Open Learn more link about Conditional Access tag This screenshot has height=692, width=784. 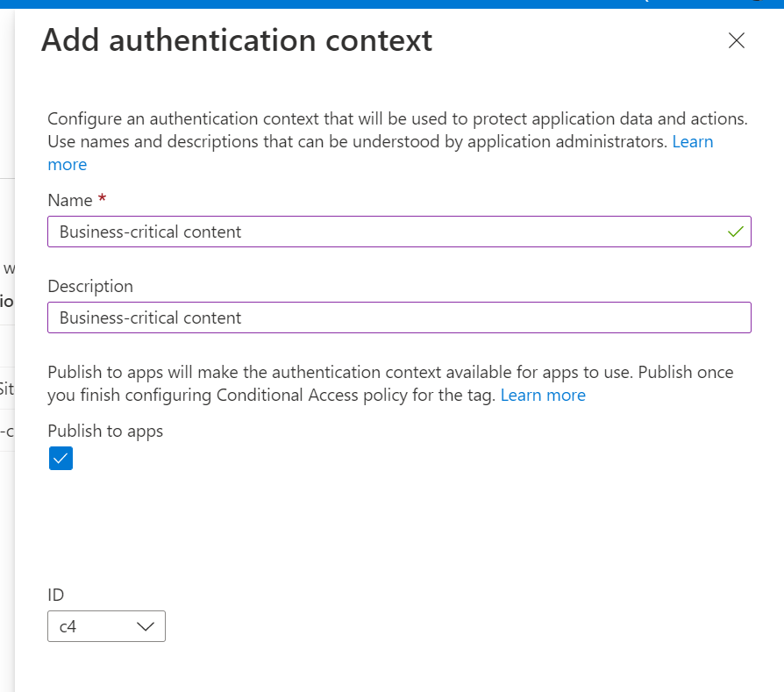point(543,395)
